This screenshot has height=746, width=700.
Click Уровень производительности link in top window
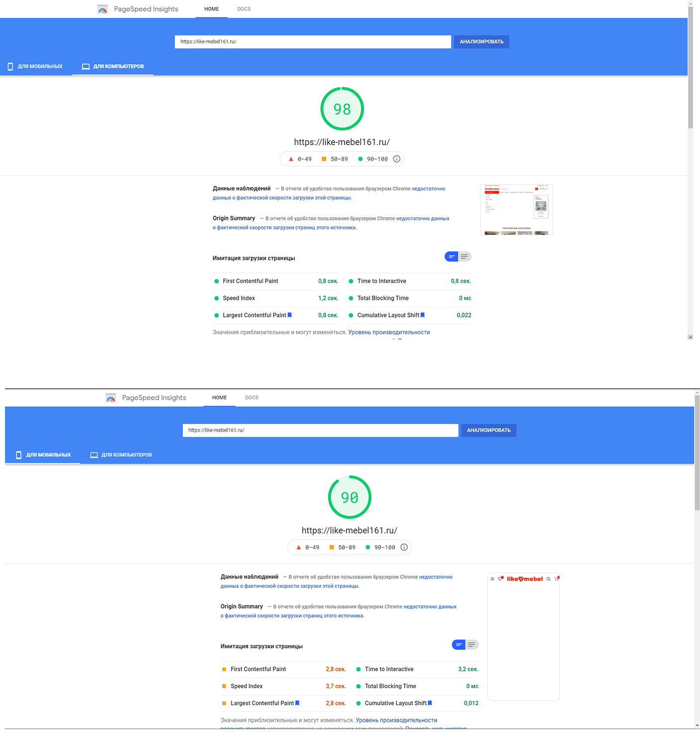coord(389,332)
